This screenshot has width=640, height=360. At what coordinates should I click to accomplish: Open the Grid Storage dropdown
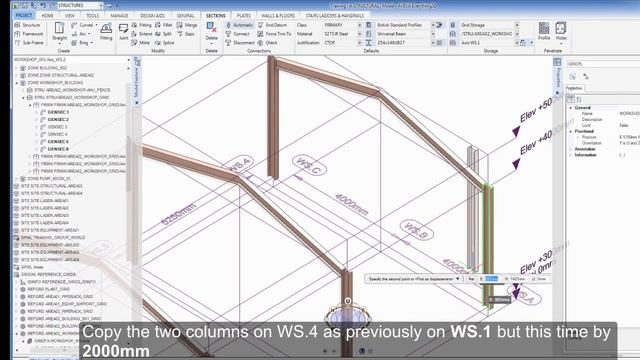517,25
